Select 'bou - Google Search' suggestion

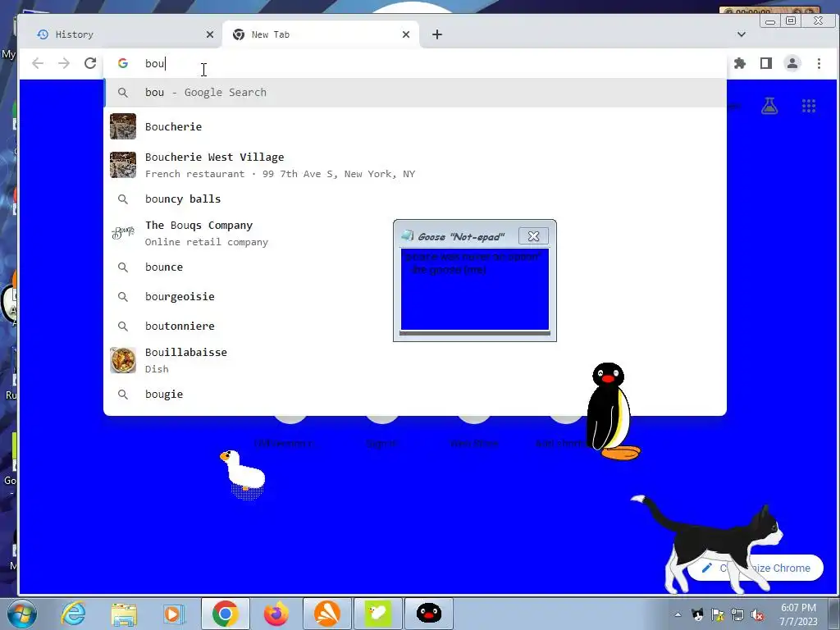pos(414,92)
